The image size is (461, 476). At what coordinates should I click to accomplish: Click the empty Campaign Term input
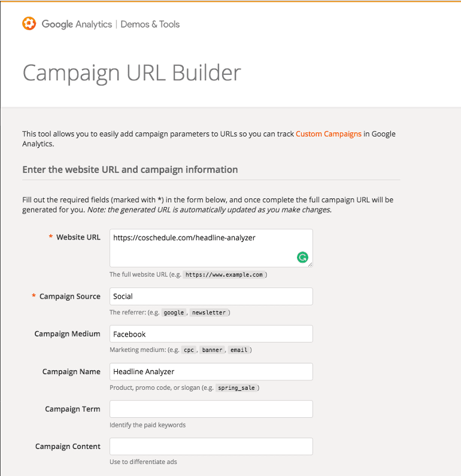click(x=211, y=409)
